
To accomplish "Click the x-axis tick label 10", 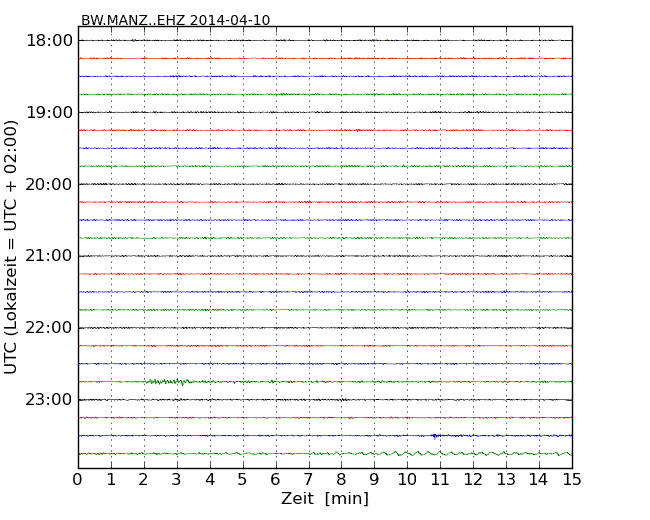I will click(407, 479).
